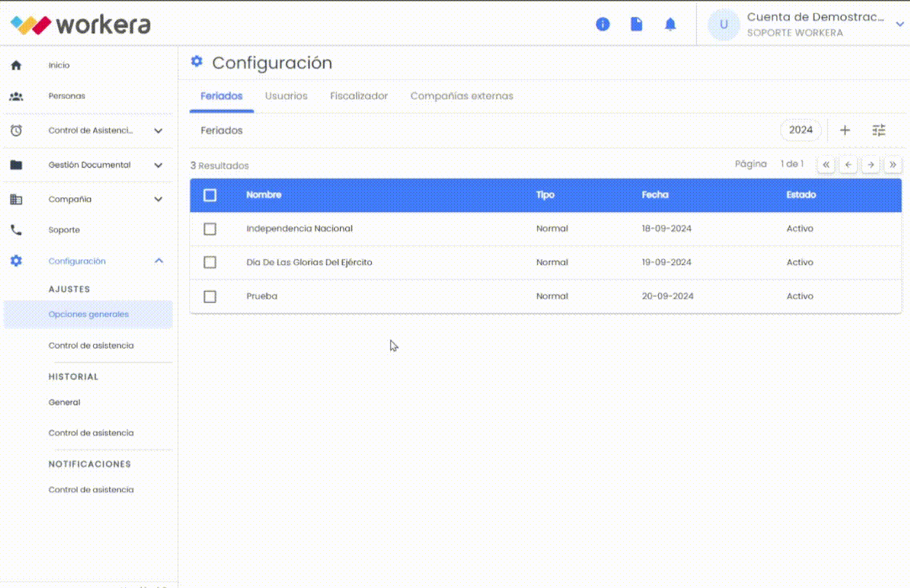Viewport: 910px width, 588px height.
Task: Switch to the Fiscalizador tab
Action: coord(359,96)
